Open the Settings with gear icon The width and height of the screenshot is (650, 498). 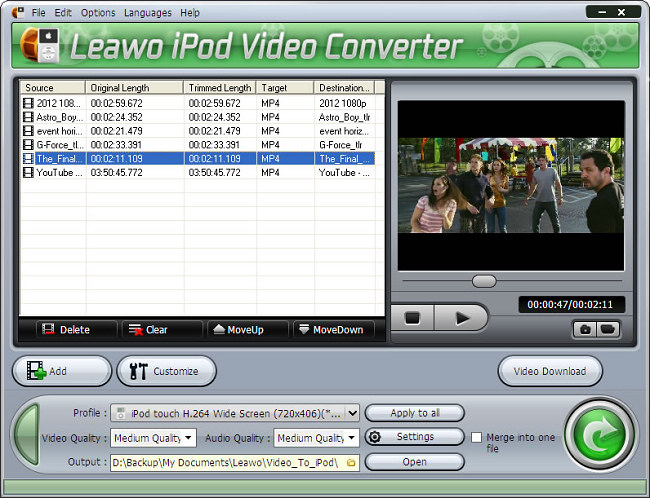coord(415,437)
